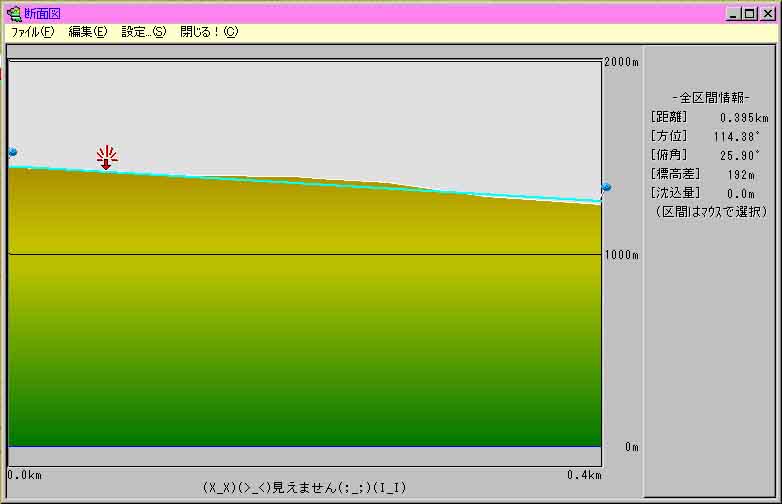Click the 断面図 title text

tap(42, 14)
